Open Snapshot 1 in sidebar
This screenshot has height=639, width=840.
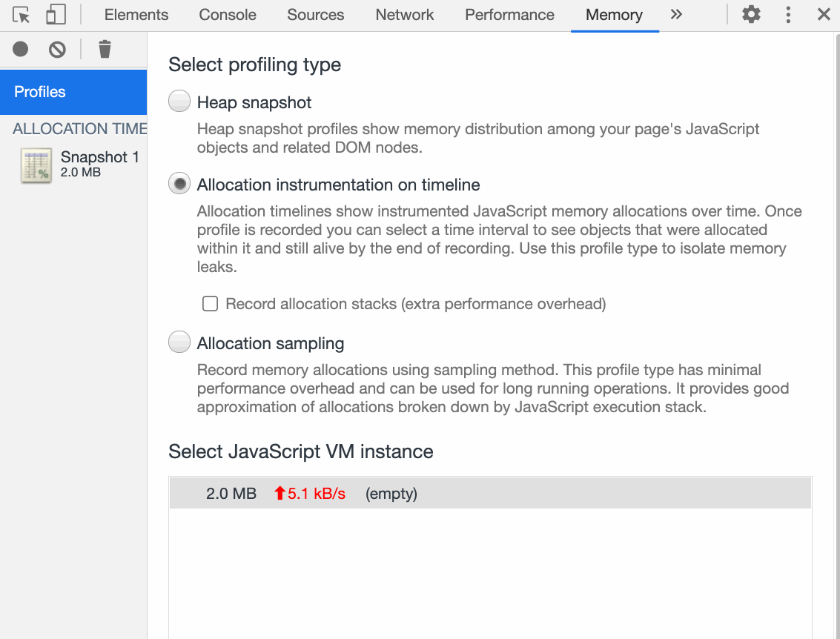73,165
